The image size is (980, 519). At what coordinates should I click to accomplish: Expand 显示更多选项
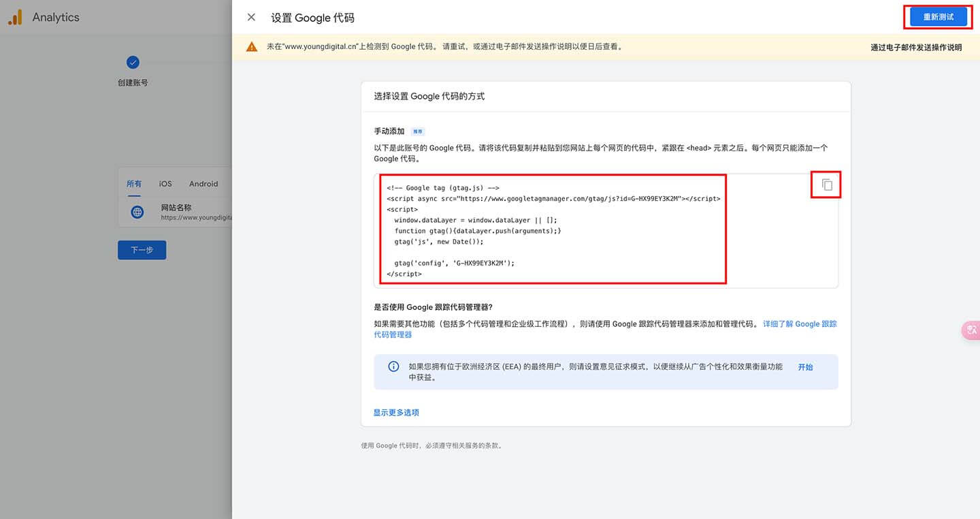coord(396,412)
